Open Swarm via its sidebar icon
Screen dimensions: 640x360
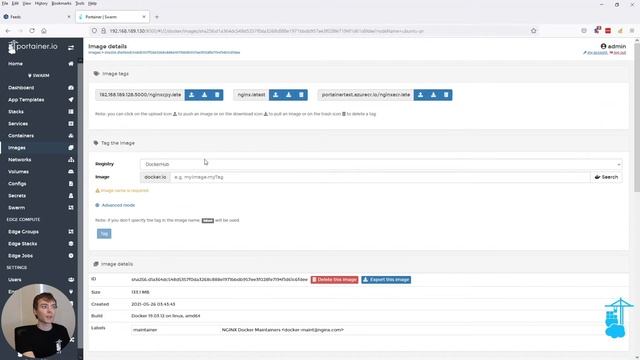(71, 208)
